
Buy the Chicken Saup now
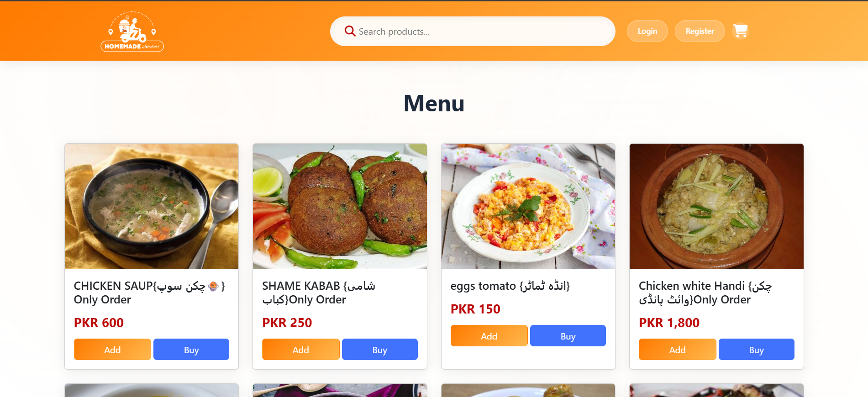click(191, 350)
